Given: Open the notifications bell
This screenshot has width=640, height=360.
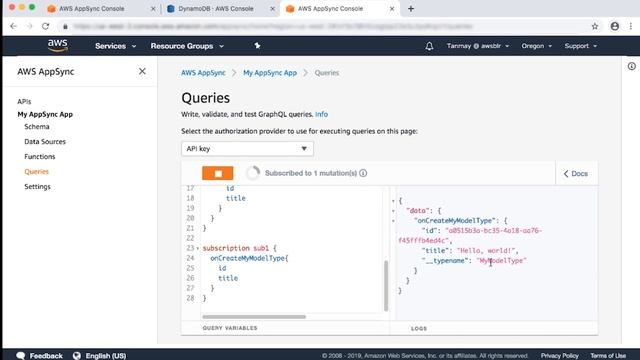Looking at the screenshot, I should (x=429, y=46).
